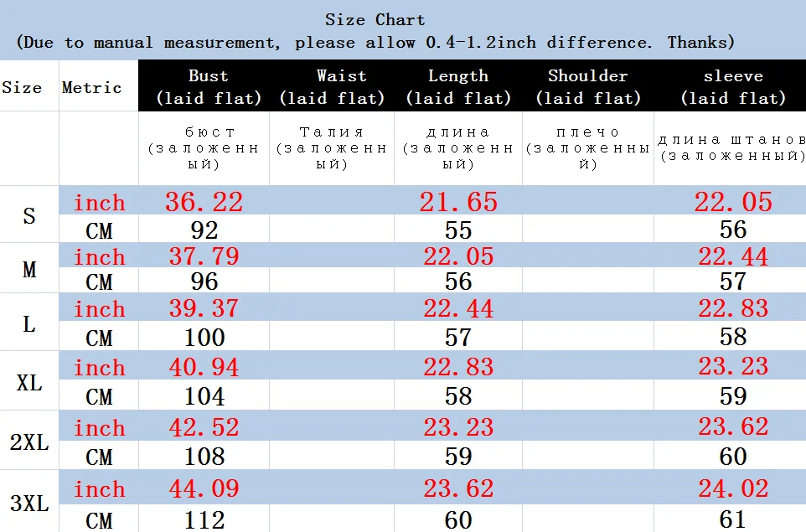Click the "Size Chart" title text
Image resolution: width=806 pixels, height=532 pixels.
pyautogui.click(x=375, y=20)
